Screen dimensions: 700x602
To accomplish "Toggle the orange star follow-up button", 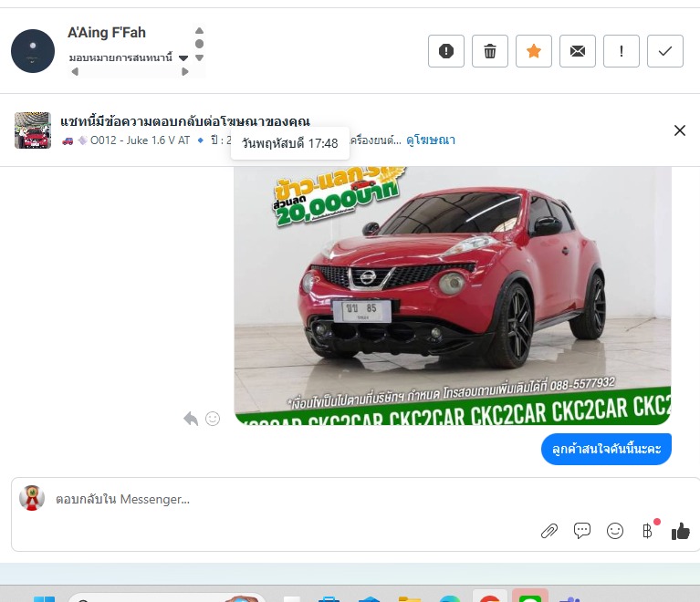I will [534, 51].
